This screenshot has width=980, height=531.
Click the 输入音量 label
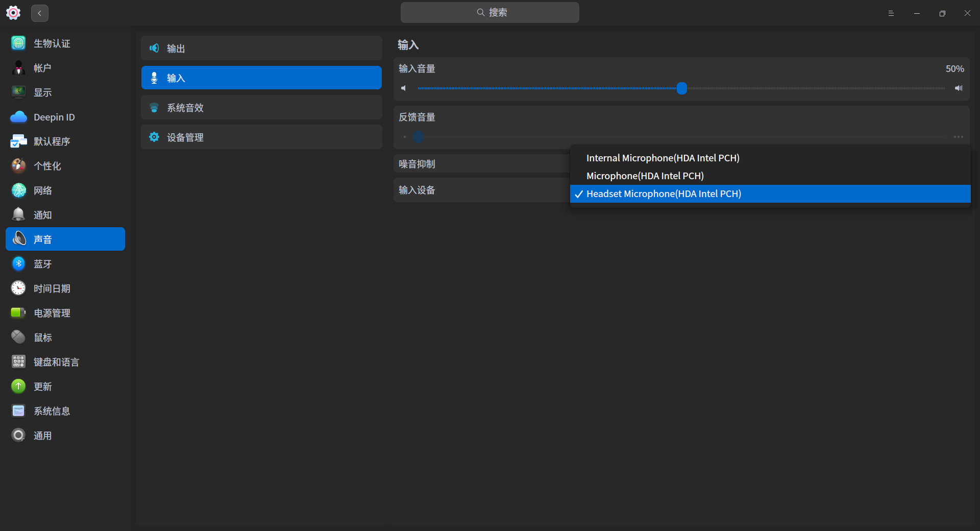[x=416, y=68]
